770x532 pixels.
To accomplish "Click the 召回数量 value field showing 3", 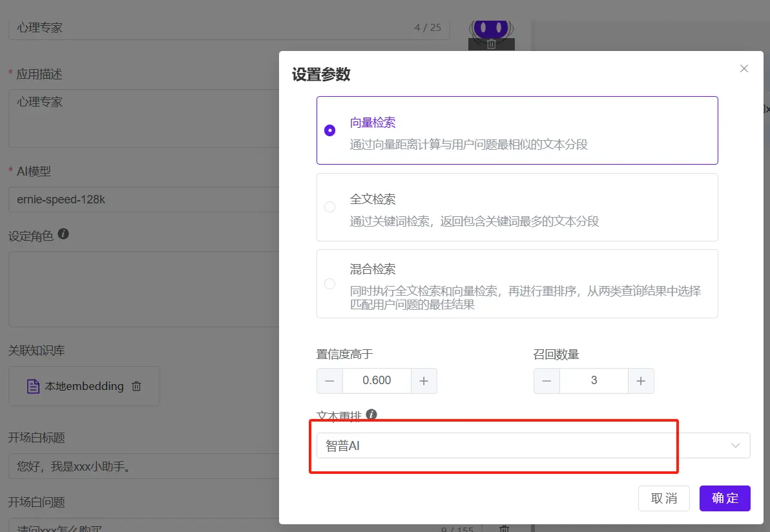I will coord(594,381).
